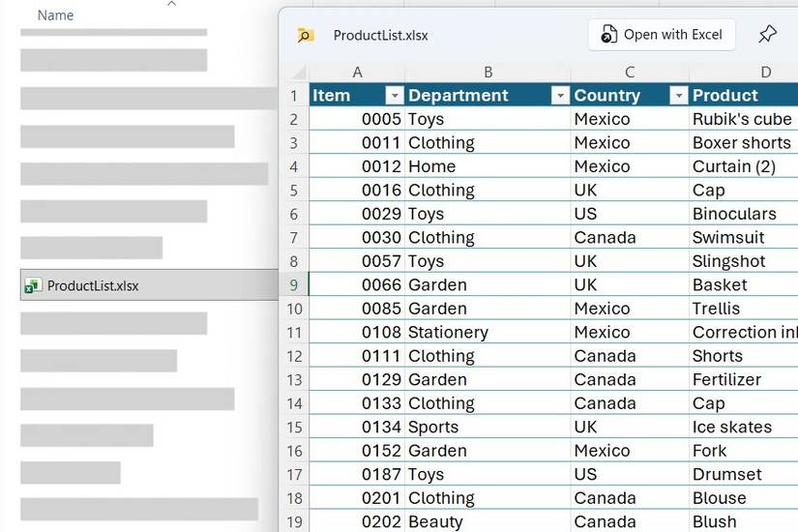The height and width of the screenshot is (532, 798).
Task: Click item number 0108 cell
Action: coord(357,332)
